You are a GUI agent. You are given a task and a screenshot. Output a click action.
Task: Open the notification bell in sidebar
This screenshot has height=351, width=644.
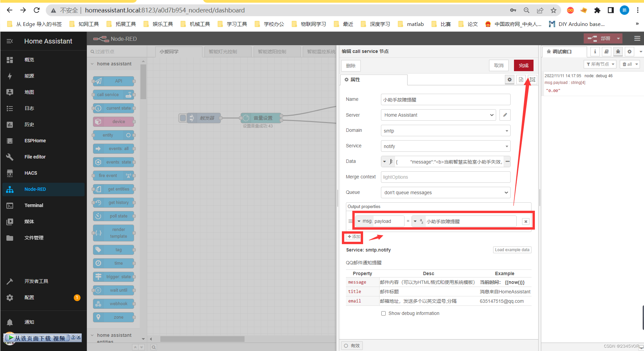pyautogui.click(x=10, y=322)
